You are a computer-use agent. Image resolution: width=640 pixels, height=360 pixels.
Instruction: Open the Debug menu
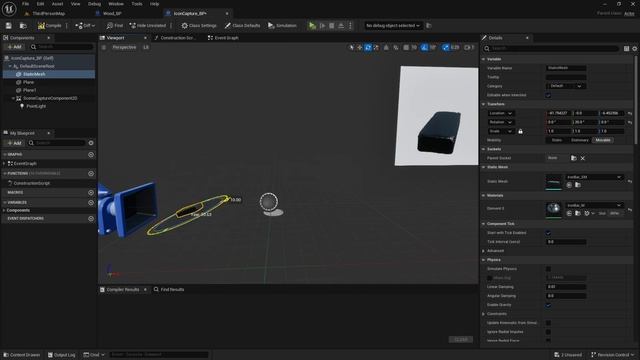[94, 4]
